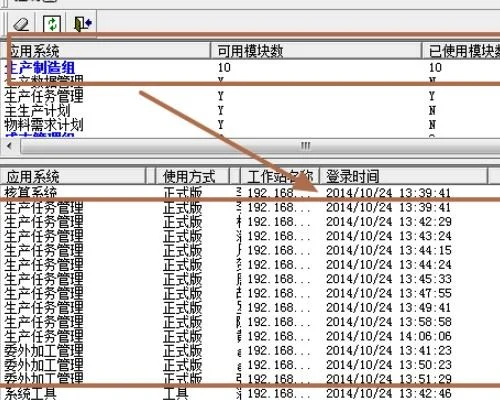Select row with login time 13:42:29

pyautogui.click(x=250, y=222)
